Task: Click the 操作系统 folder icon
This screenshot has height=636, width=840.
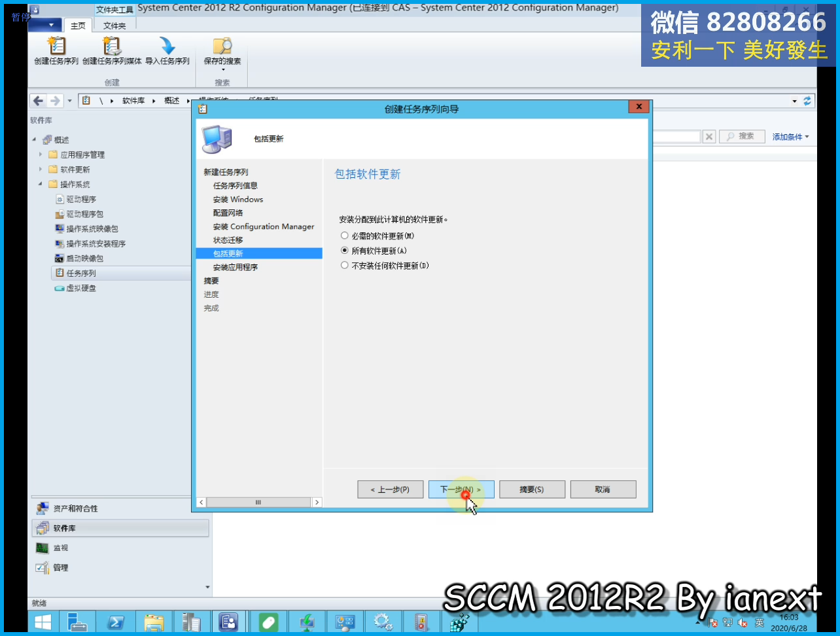Action: coord(54,184)
